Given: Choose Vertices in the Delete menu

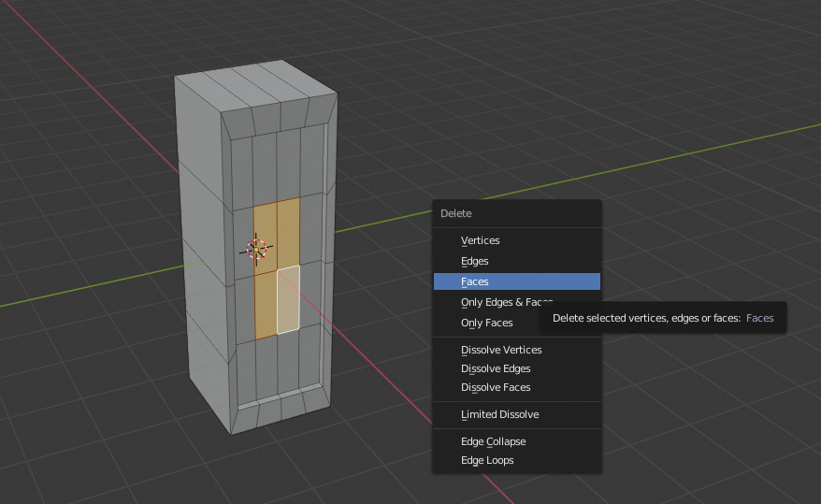Looking at the screenshot, I should point(480,240).
